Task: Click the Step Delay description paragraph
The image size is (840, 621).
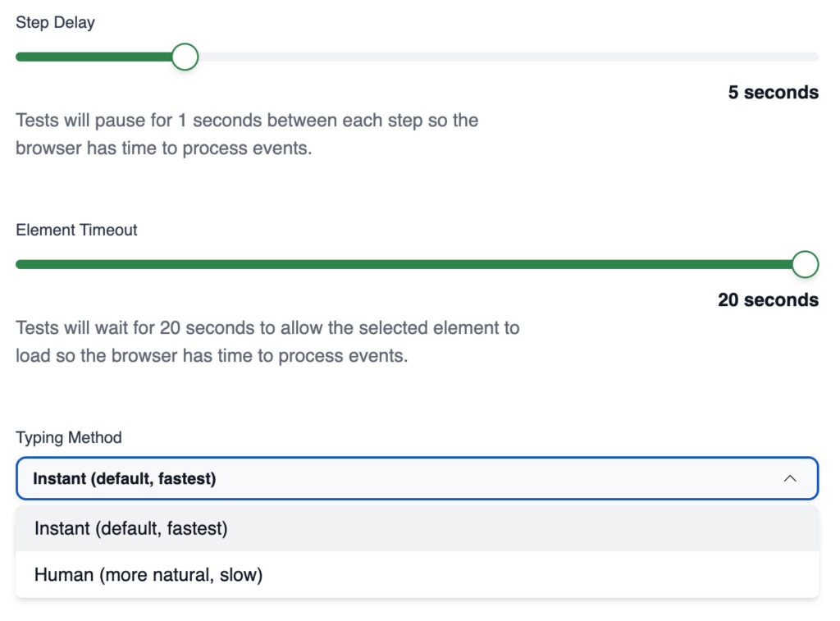Action: coord(247,135)
